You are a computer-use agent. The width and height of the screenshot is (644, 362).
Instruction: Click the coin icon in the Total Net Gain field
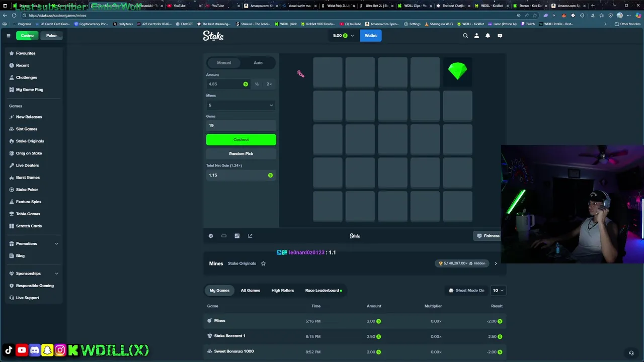tap(270, 175)
